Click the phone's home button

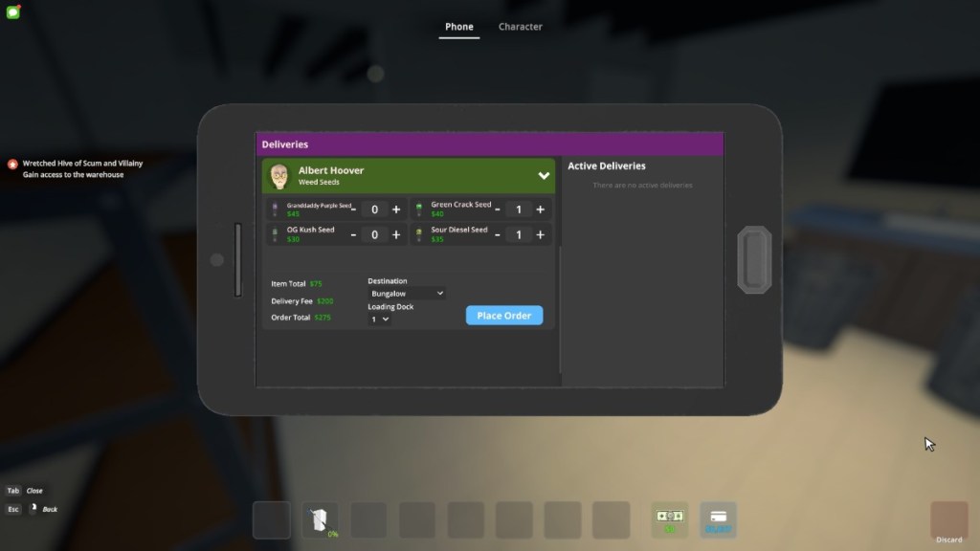point(754,259)
